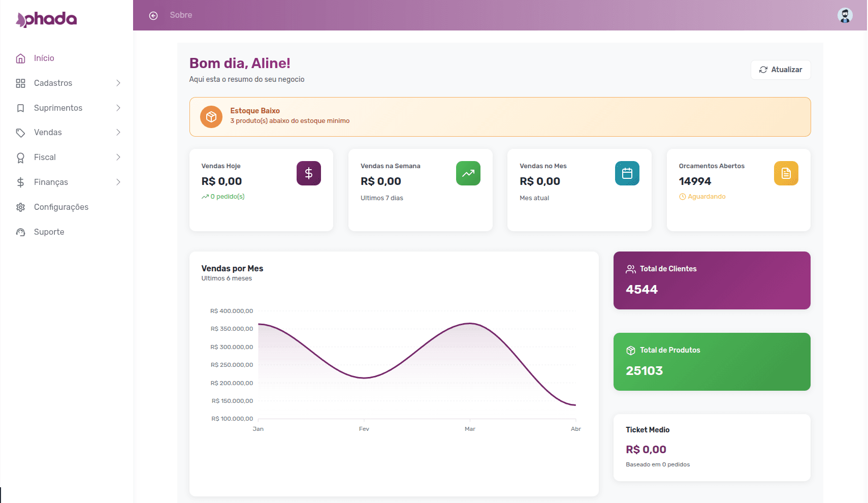The height and width of the screenshot is (503, 868).
Task: Click the Ticket Medio card title
Action: [x=648, y=430]
